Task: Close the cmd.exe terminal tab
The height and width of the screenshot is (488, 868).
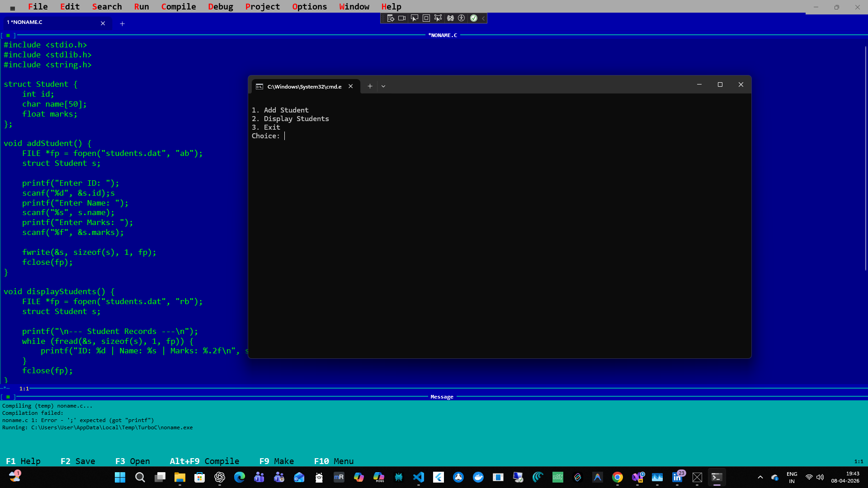Action: (350, 86)
